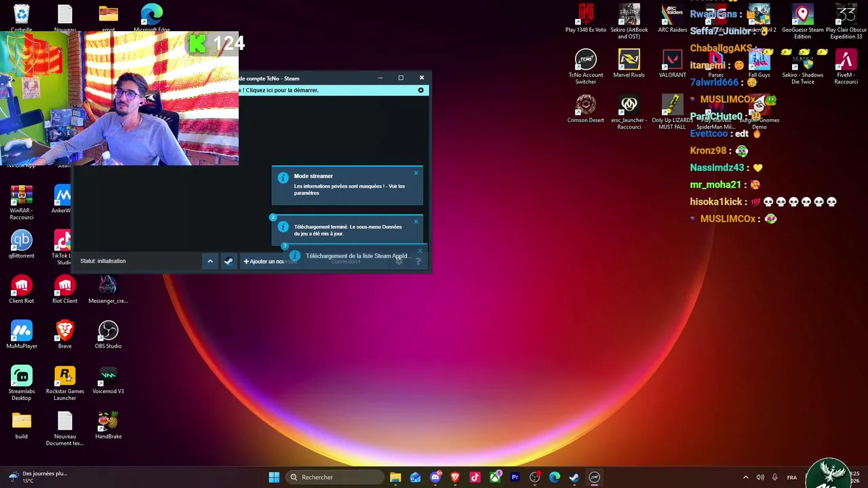
Task: Open the WinRAR Raccourci desktop icon
Action: click(x=21, y=202)
